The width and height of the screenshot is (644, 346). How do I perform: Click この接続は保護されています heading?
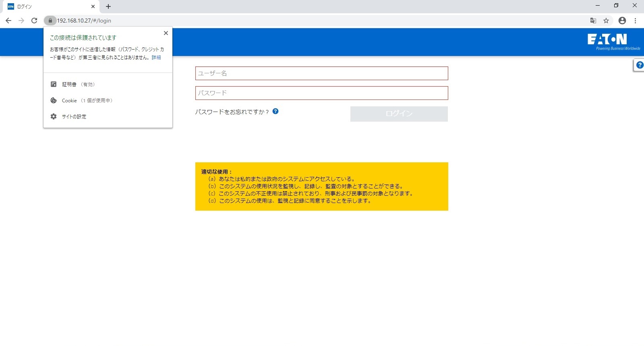(x=83, y=37)
